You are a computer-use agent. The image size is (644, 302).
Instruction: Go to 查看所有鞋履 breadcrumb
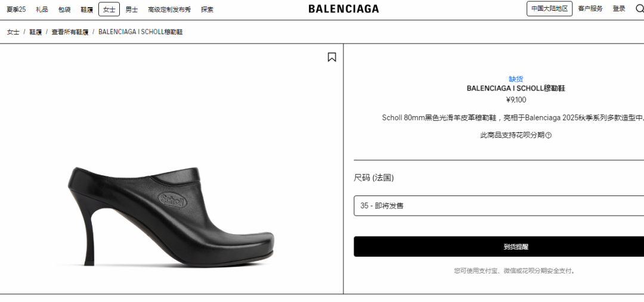click(x=70, y=32)
